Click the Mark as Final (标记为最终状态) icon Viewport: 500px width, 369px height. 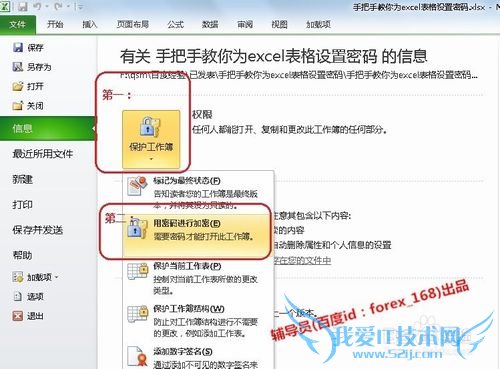click(x=137, y=186)
